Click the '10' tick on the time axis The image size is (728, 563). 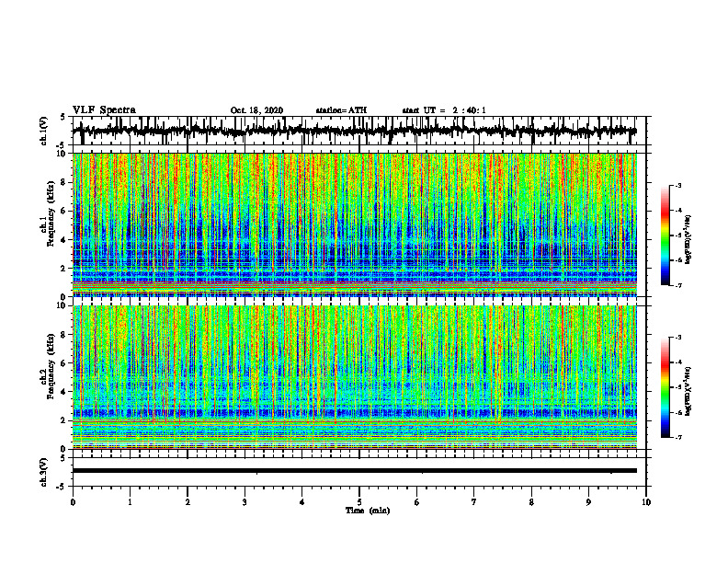pyautogui.click(x=646, y=502)
